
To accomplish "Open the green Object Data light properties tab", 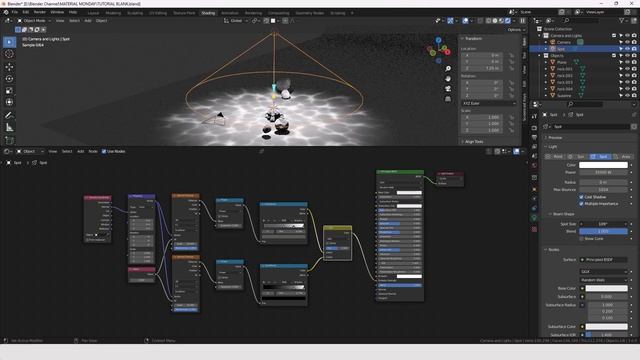I will (x=534, y=218).
